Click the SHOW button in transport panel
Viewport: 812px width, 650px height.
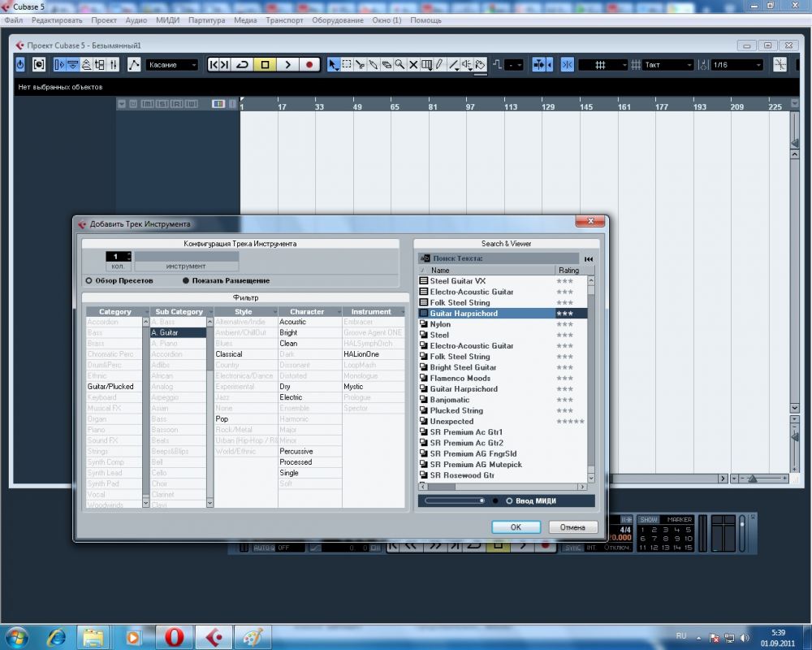coord(649,519)
